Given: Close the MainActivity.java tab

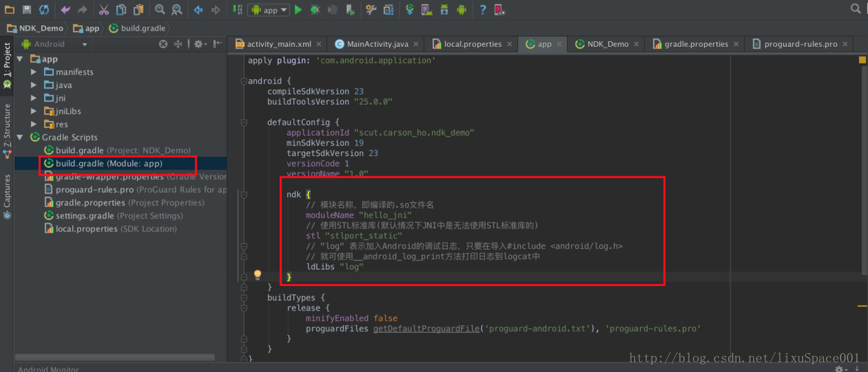Looking at the screenshot, I should tap(415, 44).
